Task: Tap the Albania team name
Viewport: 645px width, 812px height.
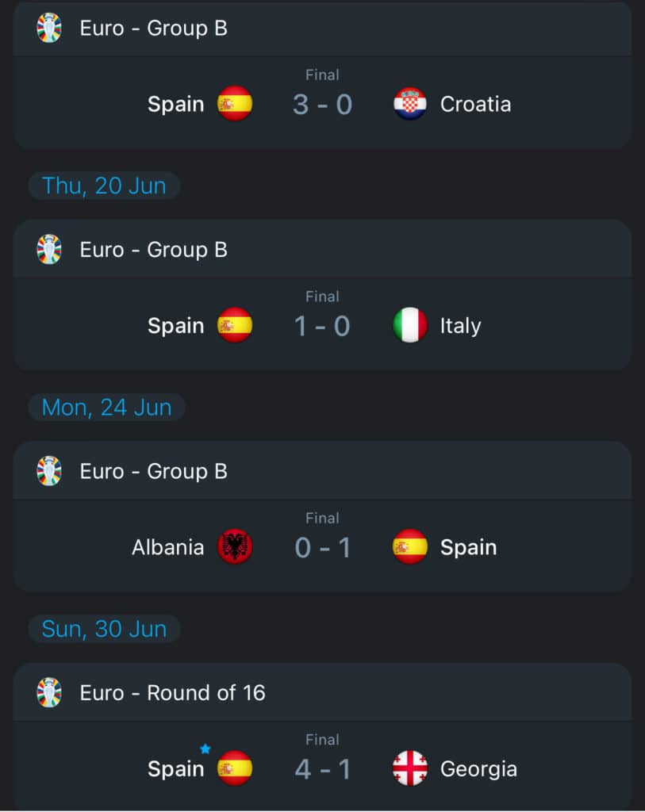Action: coord(167,547)
